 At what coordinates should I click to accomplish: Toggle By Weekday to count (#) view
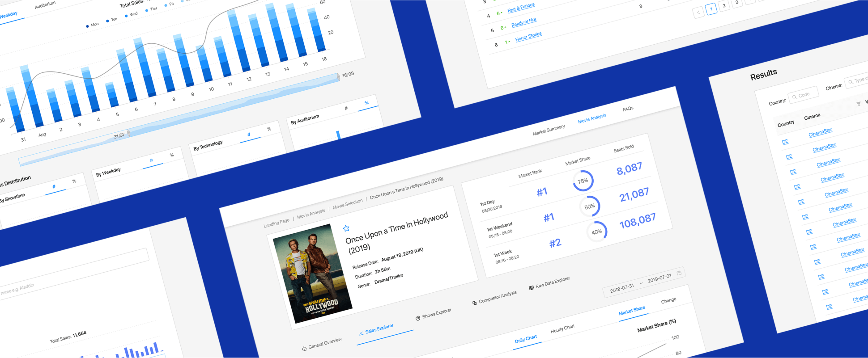[x=151, y=160]
